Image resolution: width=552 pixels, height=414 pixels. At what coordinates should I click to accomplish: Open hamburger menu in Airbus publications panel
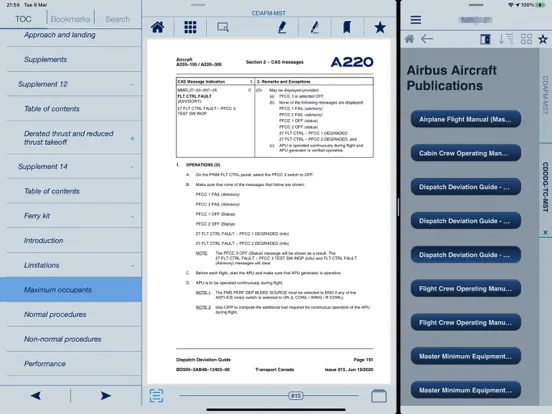[x=416, y=20]
